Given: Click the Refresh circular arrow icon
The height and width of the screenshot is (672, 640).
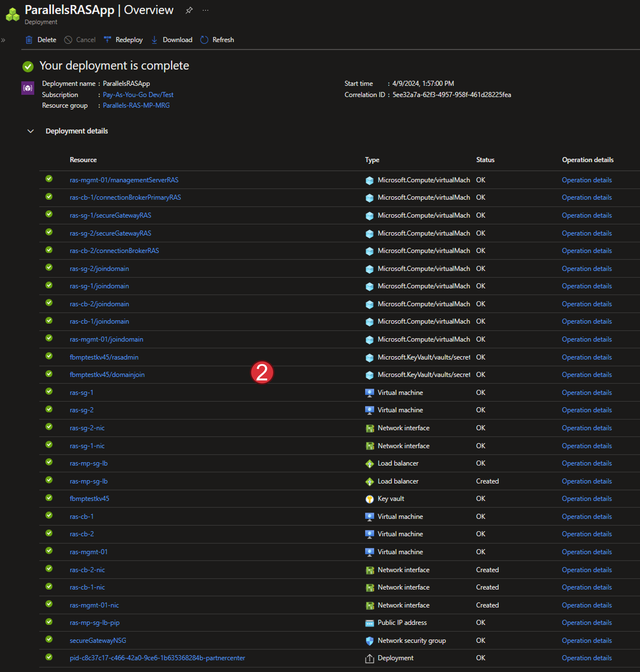Looking at the screenshot, I should (x=204, y=40).
